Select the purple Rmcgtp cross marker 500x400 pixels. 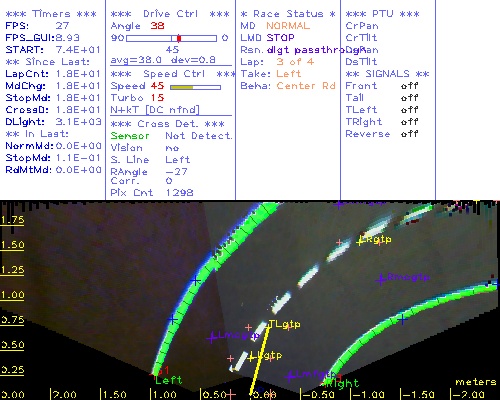coord(381,279)
